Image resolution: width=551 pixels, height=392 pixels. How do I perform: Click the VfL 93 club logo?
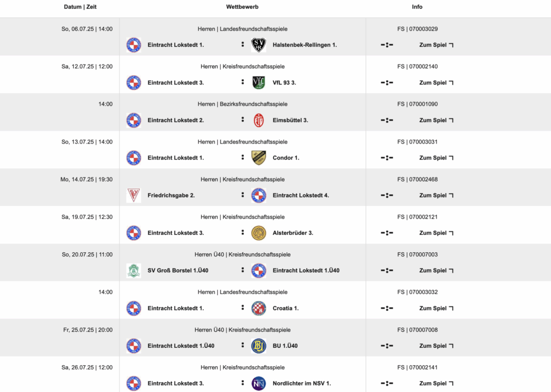[x=259, y=83]
